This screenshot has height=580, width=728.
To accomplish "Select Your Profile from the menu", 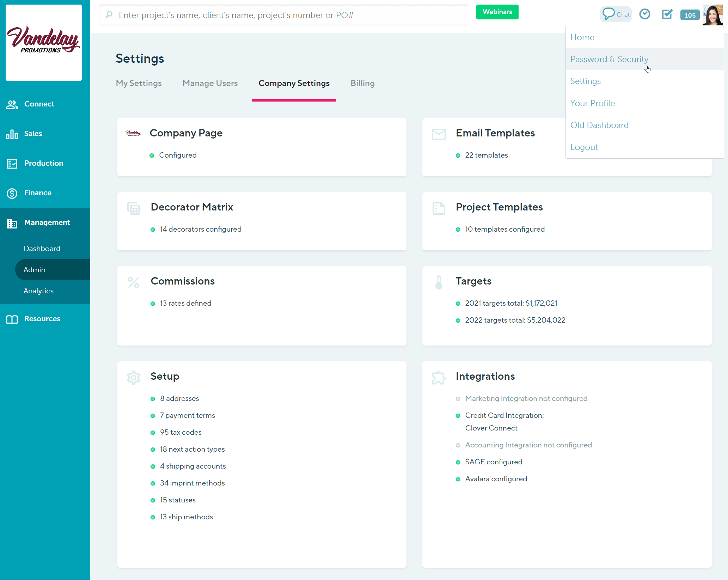I will 593,103.
